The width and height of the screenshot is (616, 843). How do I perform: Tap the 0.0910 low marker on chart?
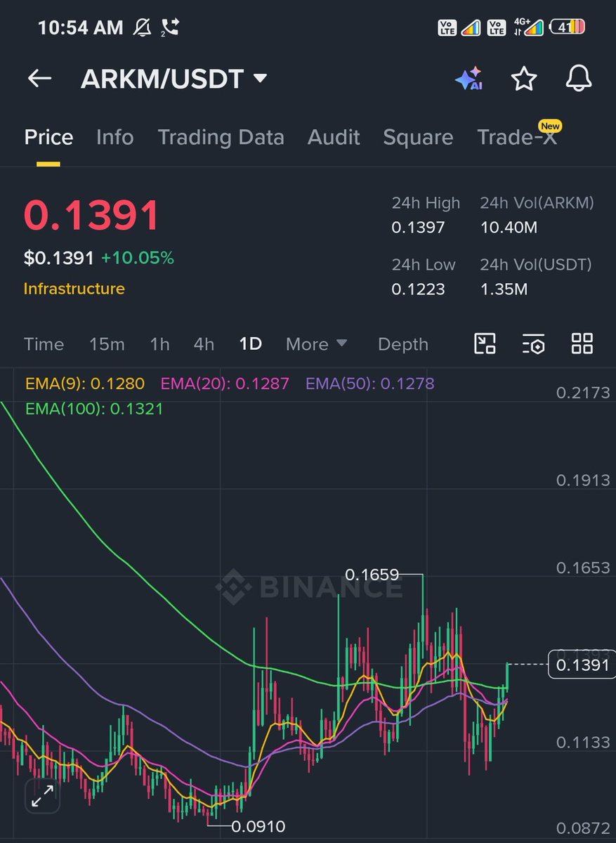258,826
